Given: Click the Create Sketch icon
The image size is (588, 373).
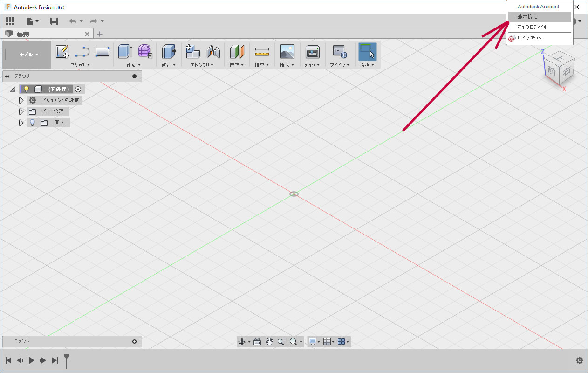Looking at the screenshot, I should point(62,51).
